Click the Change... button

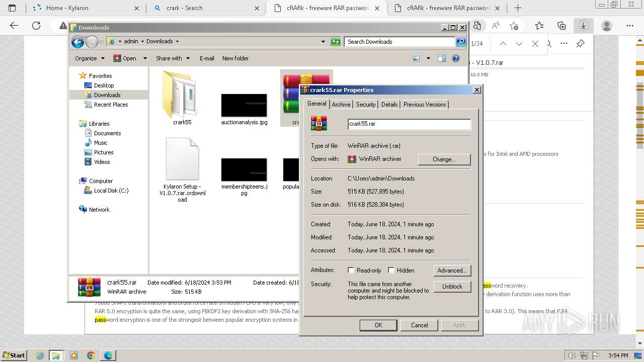[444, 159]
